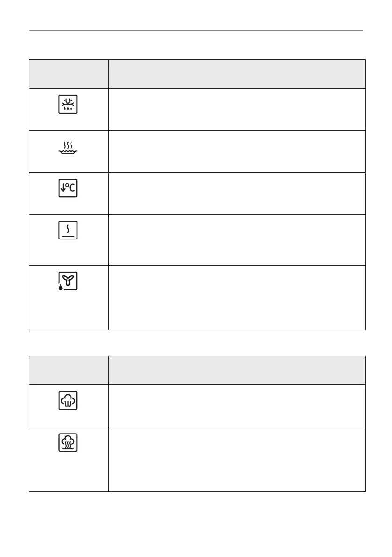Image resolution: width=392 pixels, height=557 pixels.
Task: Select the blank cell beside muffin steam icon
Action: (x=237, y=405)
